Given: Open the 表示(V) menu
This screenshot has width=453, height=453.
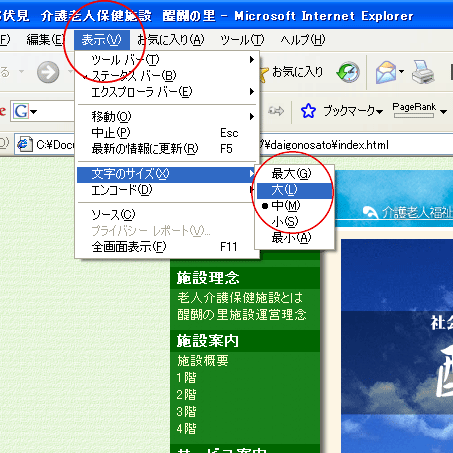Looking at the screenshot, I should pos(101,40).
